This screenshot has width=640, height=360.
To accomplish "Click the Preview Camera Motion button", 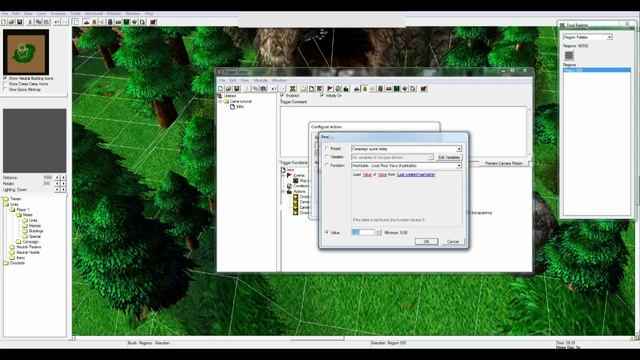I will point(504,163).
